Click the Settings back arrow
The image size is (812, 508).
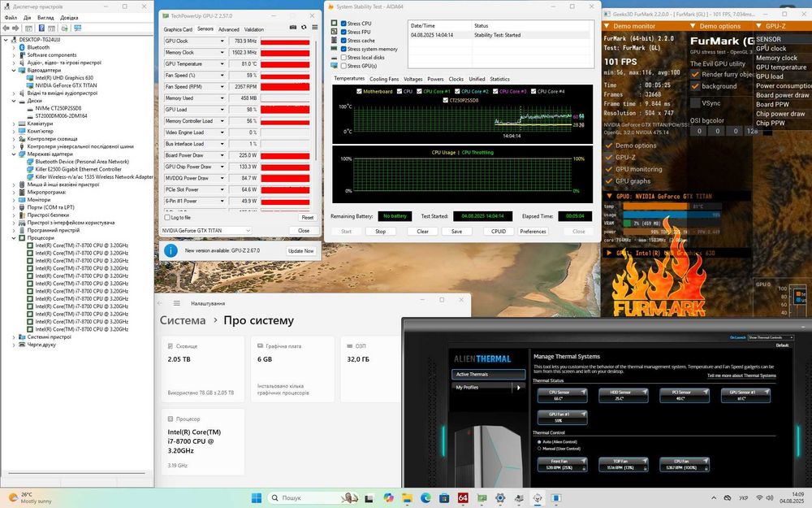click(160, 303)
